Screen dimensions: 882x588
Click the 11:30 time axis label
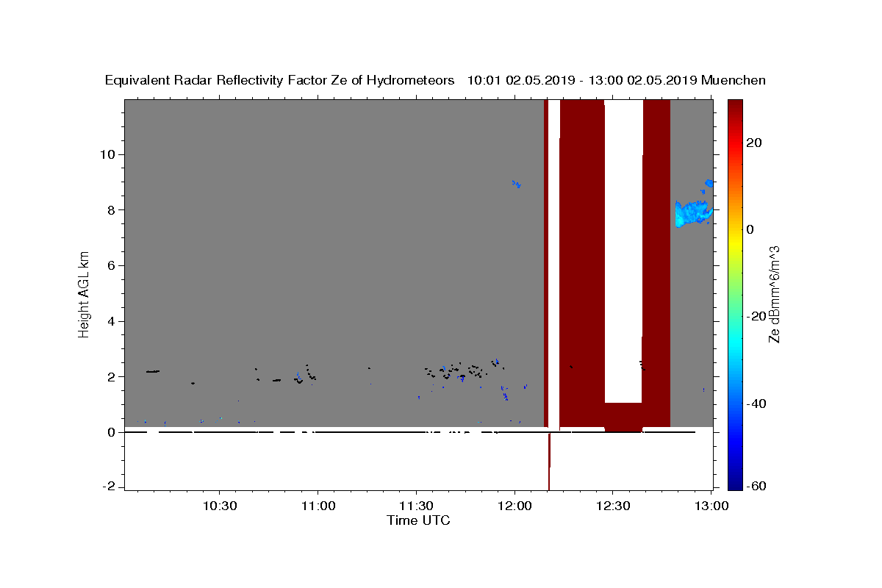[x=416, y=506]
